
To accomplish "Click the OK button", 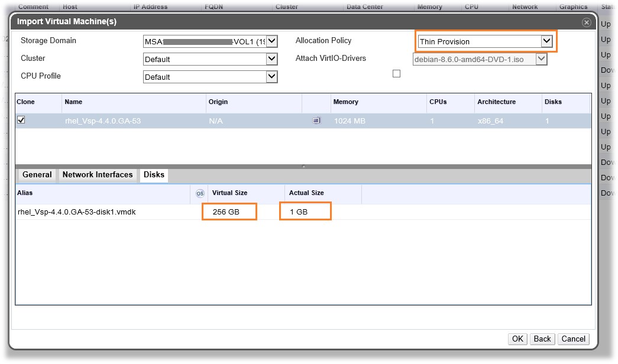I will (517, 339).
